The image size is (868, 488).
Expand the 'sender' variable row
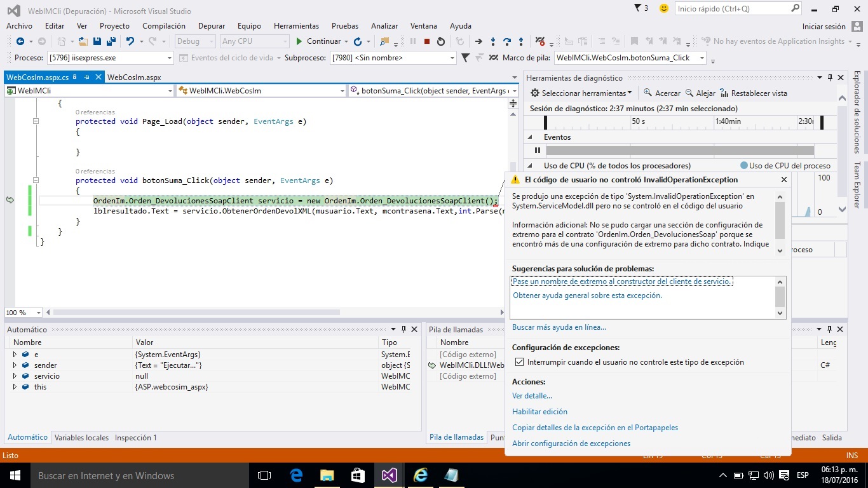click(x=15, y=365)
